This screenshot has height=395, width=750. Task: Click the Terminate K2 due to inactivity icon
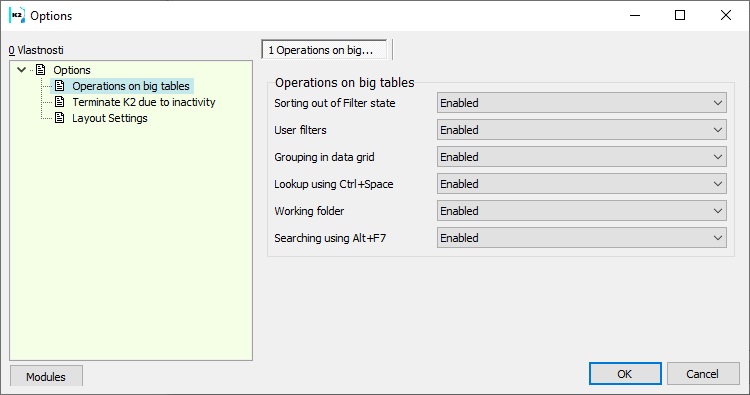point(59,102)
